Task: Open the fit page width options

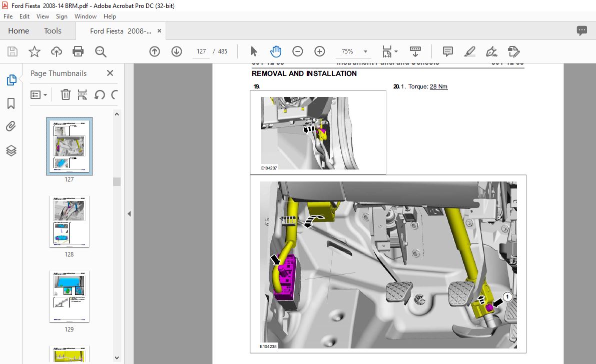Action: (x=390, y=51)
